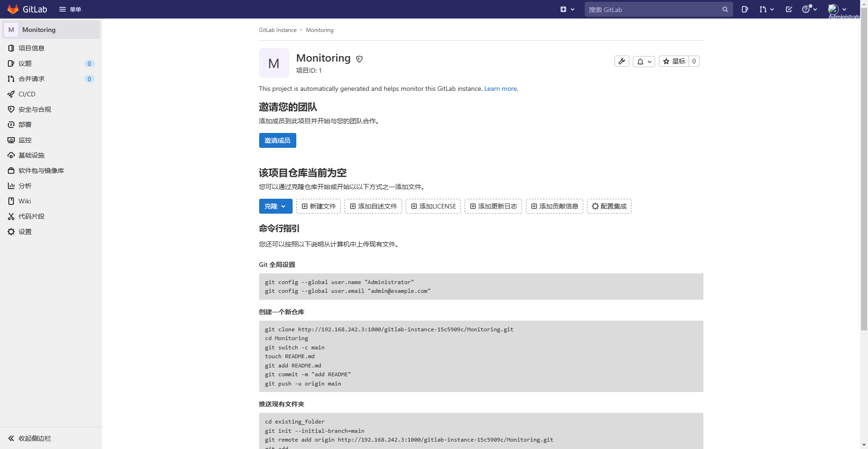Open 项目信息 in the sidebar
The image size is (868, 449).
51,48
